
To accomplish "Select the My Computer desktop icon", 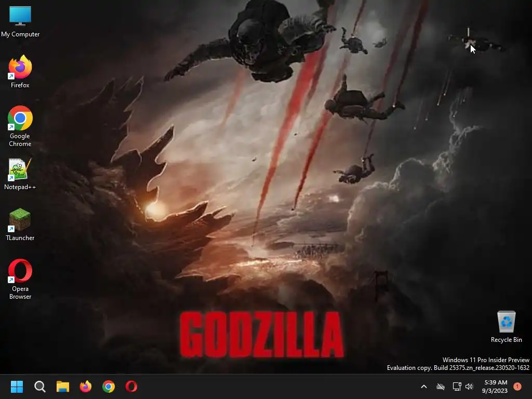I will coord(20,21).
